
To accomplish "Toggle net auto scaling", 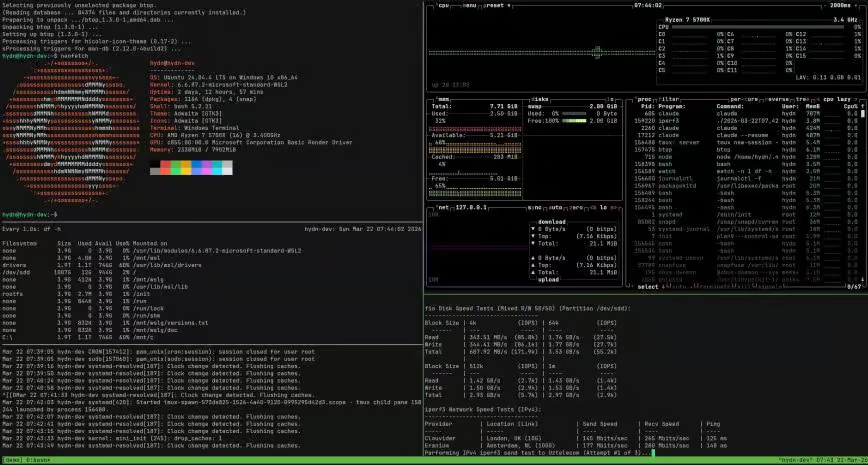I will click(x=556, y=208).
